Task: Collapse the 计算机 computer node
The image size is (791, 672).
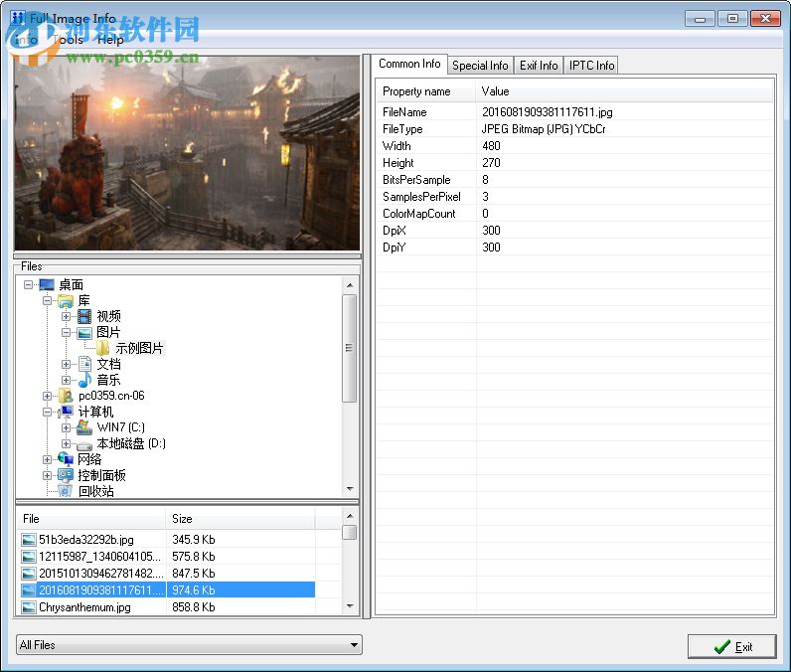Action: [x=47, y=412]
